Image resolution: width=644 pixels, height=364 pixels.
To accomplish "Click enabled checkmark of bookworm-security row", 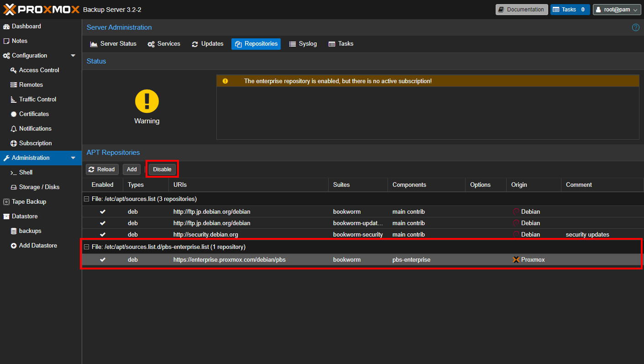I will click(103, 235).
